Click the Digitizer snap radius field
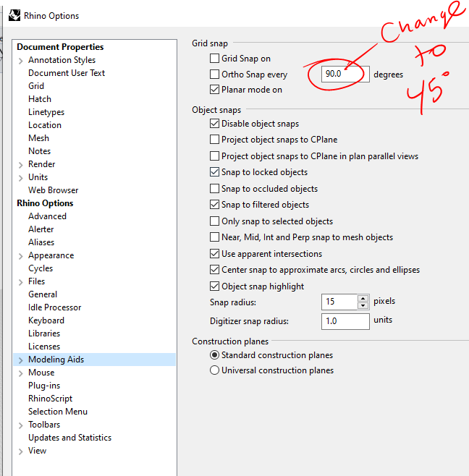The height and width of the screenshot is (476, 469). tap(345, 321)
